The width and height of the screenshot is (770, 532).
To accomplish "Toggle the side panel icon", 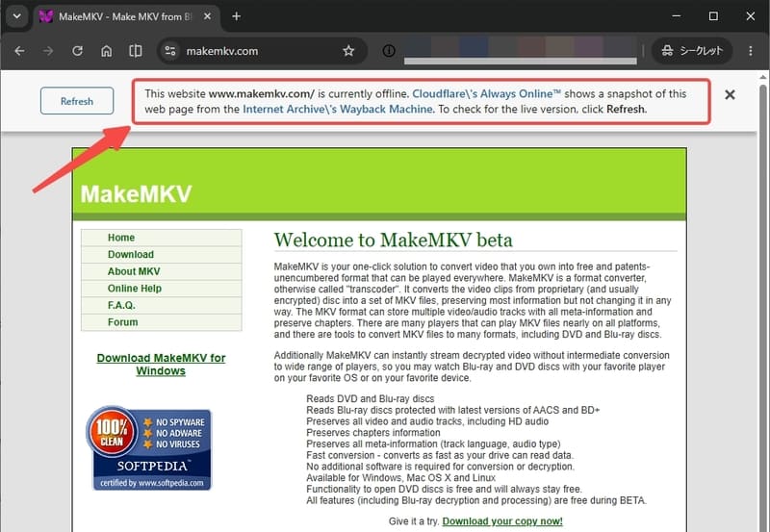I will 135,51.
